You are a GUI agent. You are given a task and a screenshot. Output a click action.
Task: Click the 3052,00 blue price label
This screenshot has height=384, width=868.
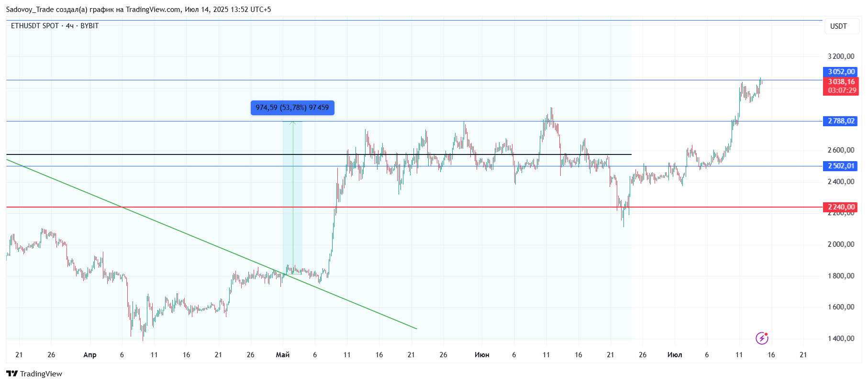click(x=841, y=72)
